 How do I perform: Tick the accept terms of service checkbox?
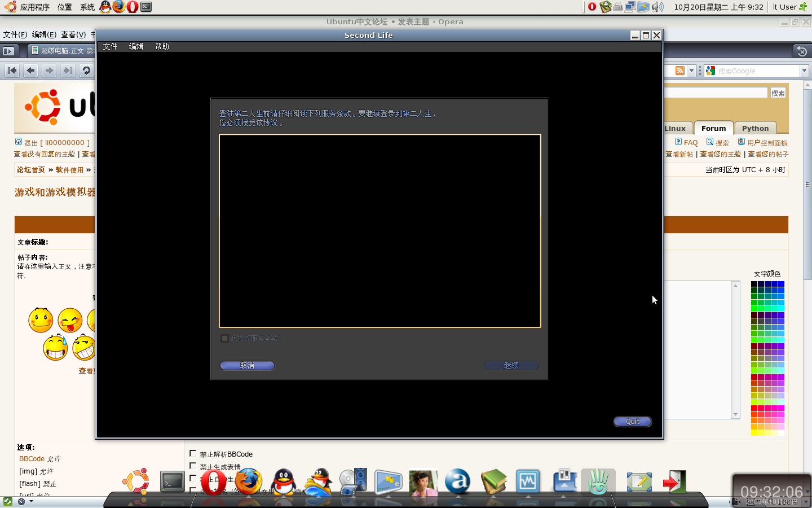224,338
